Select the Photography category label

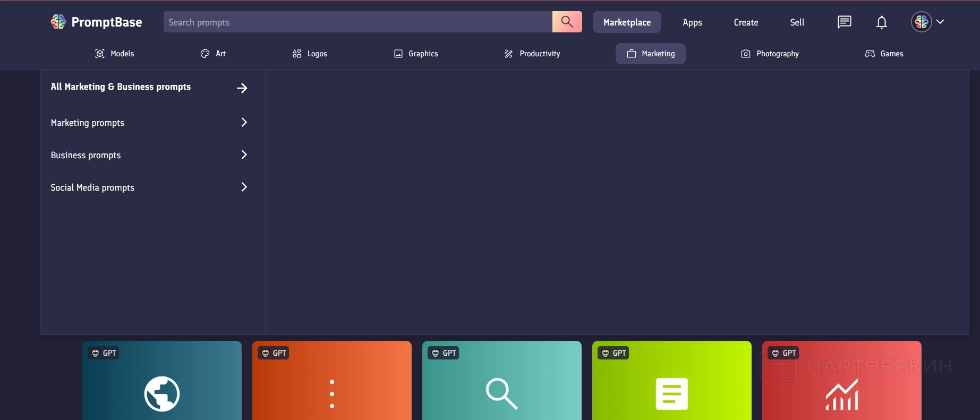(x=778, y=54)
